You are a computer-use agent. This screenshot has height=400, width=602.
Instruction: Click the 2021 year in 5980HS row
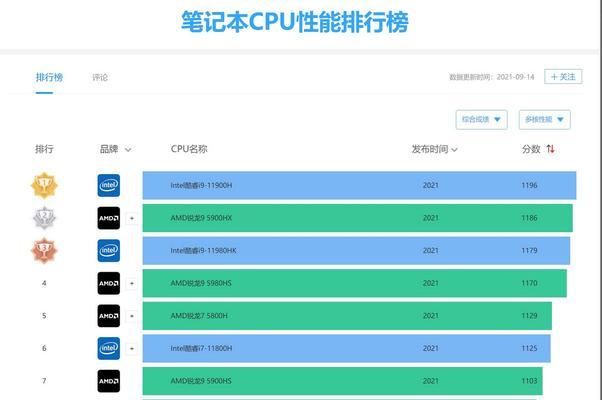(430, 283)
